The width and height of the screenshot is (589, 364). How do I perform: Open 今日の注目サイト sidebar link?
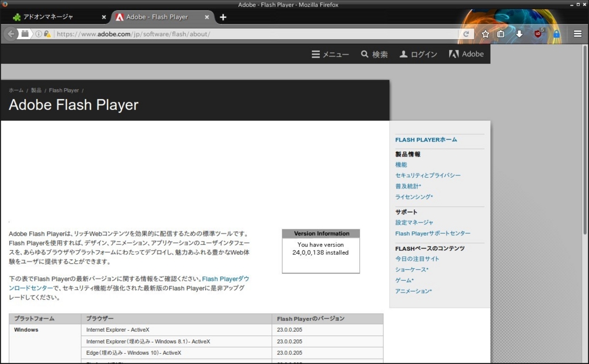point(417,259)
